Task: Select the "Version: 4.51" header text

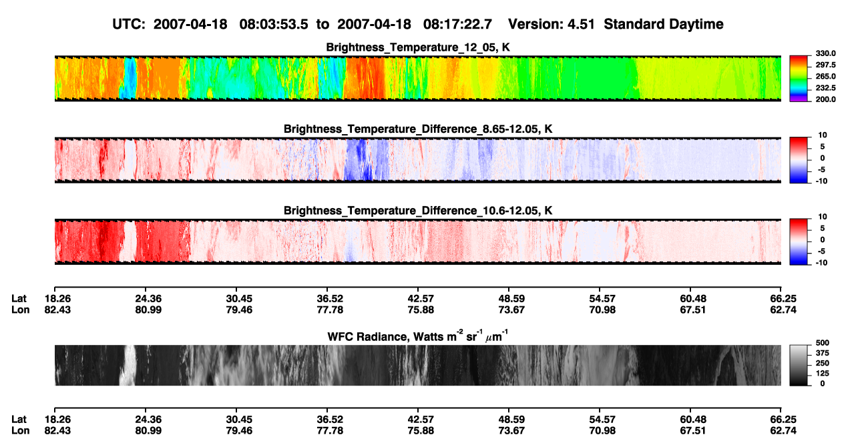Action: coord(553,24)
